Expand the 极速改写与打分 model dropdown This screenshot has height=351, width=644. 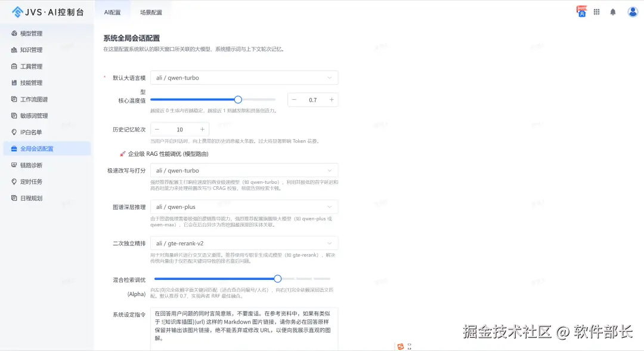[244, 171]
